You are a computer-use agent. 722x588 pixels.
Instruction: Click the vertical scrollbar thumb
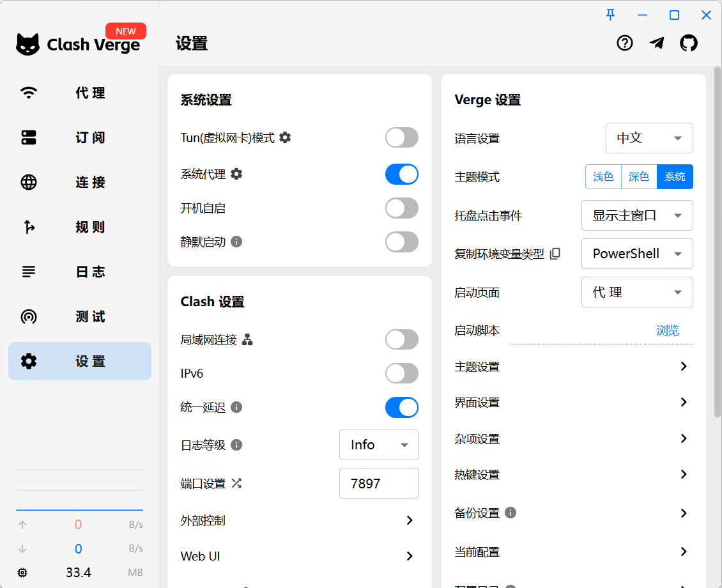coord(718,242)
